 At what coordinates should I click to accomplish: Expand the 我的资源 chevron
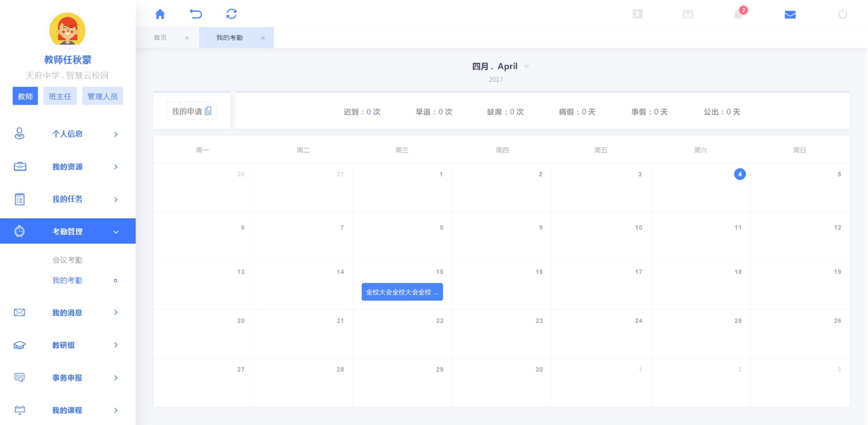pyautogui.click(x=116, y=167)
